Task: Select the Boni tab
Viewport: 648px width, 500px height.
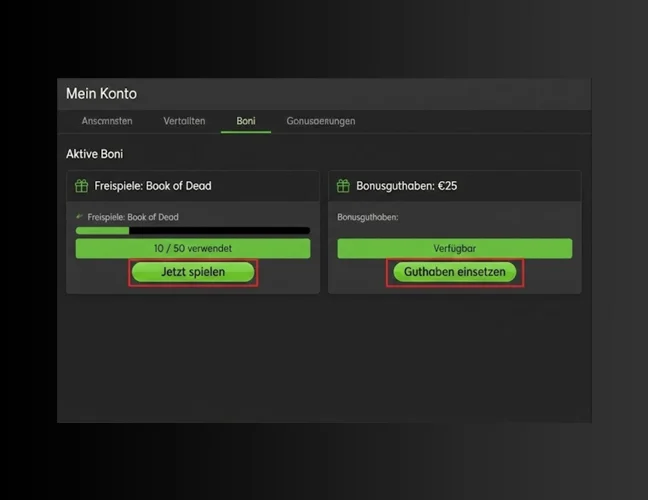Action: coord(246,121)
